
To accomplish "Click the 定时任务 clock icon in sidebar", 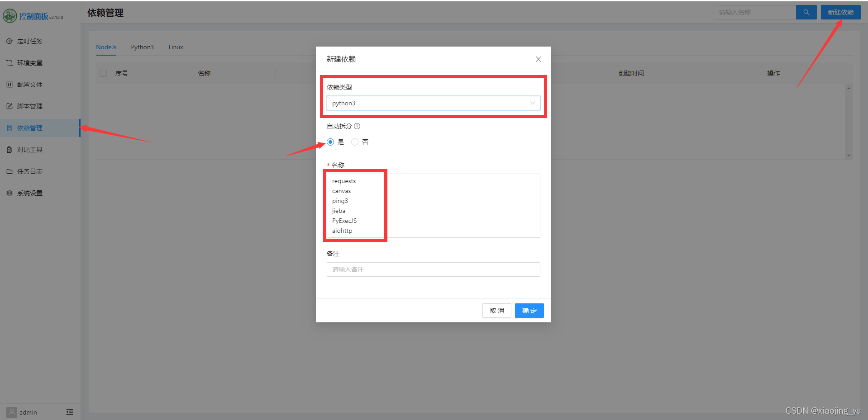I will (10, 41).
